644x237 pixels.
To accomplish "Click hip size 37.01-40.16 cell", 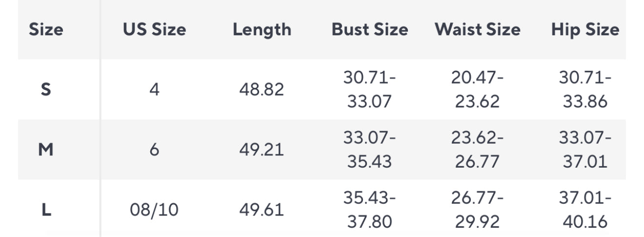I will pyautogui.click(x=585, y=210).
